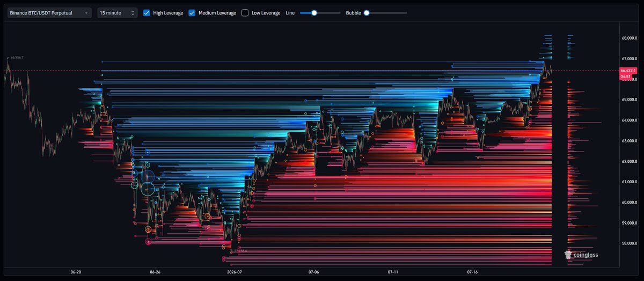Viewport: 644px width, 281px height.
Task: Click the 04:51 countdown timer label
Action: (626, 77)
